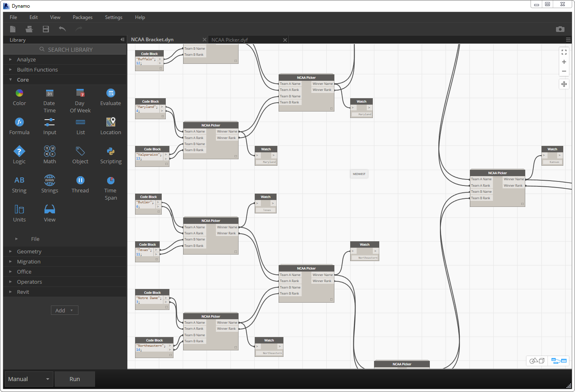This screenshot has width=575, height=392.
Task: Open the Manual run mode dropdown
Action: tap(29, 379)
